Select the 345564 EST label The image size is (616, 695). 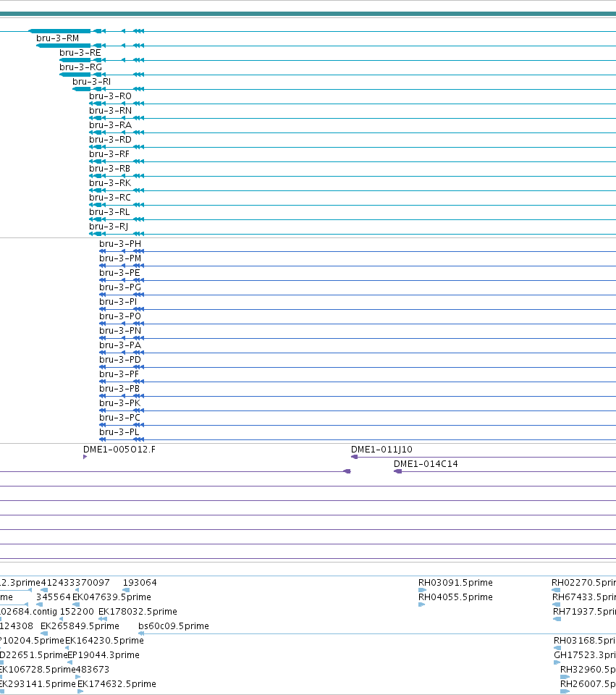click(53, 597)
